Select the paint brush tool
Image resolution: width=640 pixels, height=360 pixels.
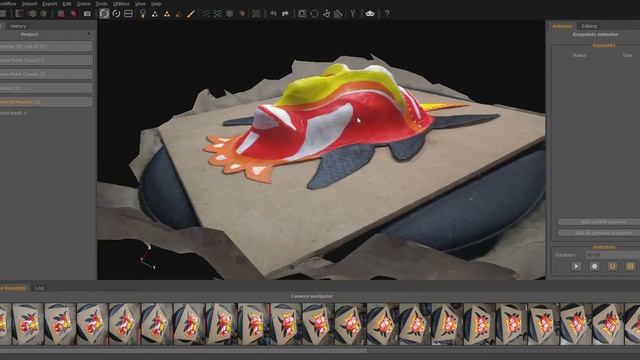pos(191,14)
